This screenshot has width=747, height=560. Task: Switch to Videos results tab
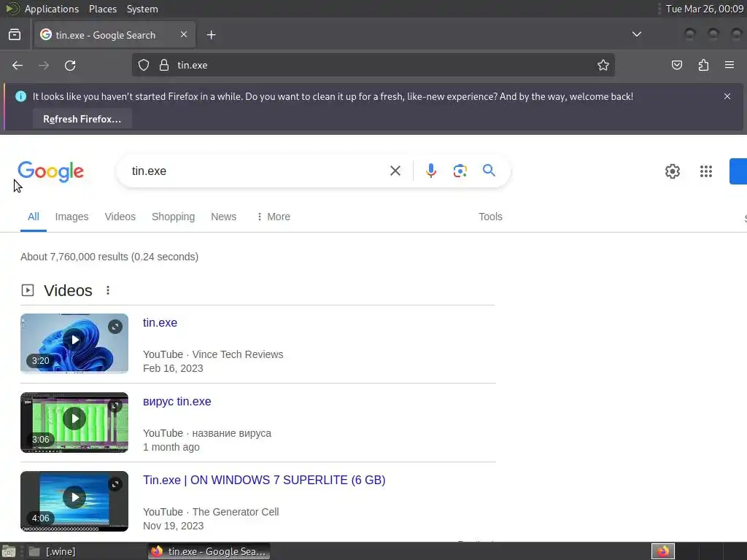tap(120, 217)
